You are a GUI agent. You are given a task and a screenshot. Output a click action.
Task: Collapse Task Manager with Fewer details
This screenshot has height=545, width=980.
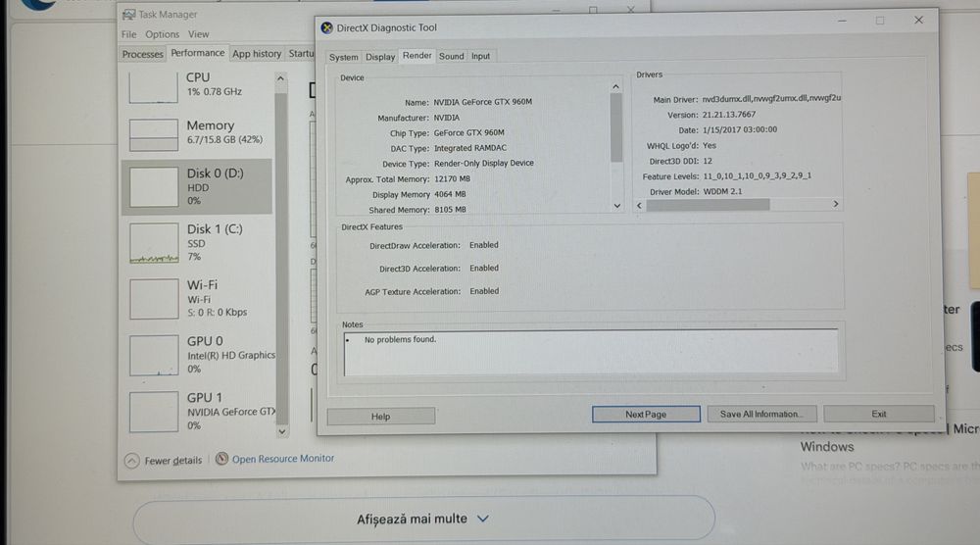163,461
